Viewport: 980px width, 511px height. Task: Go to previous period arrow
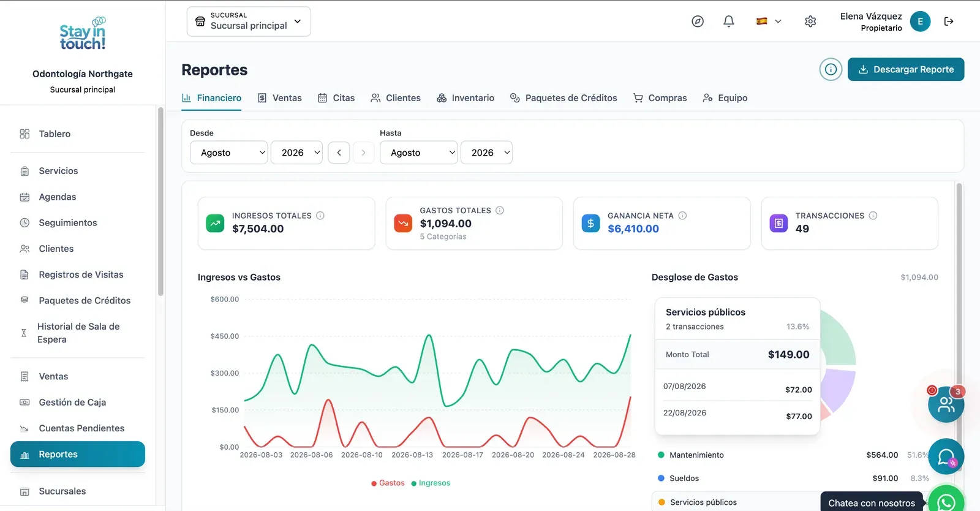coord(339,153)
